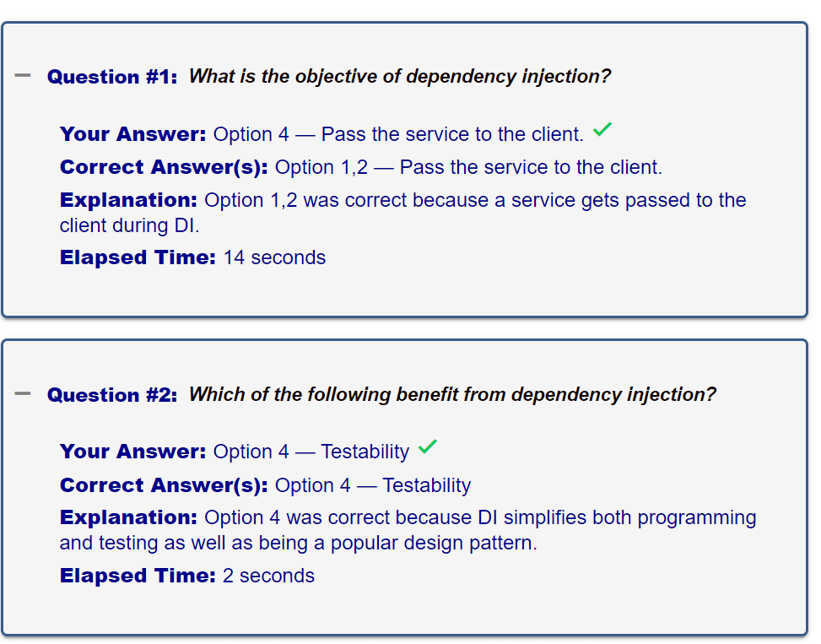This screenshot has width=821, height=644.
Task: Click the 'client during DI.' explanation line
Action: [129, 225]
